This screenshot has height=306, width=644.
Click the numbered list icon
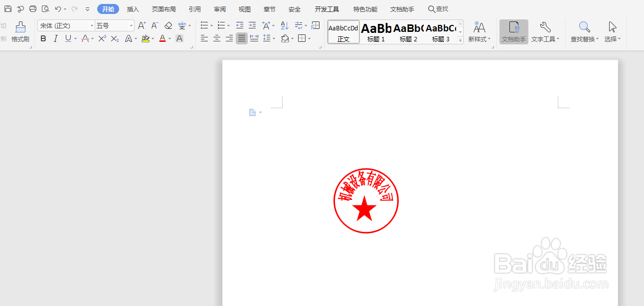pos(221,25)
